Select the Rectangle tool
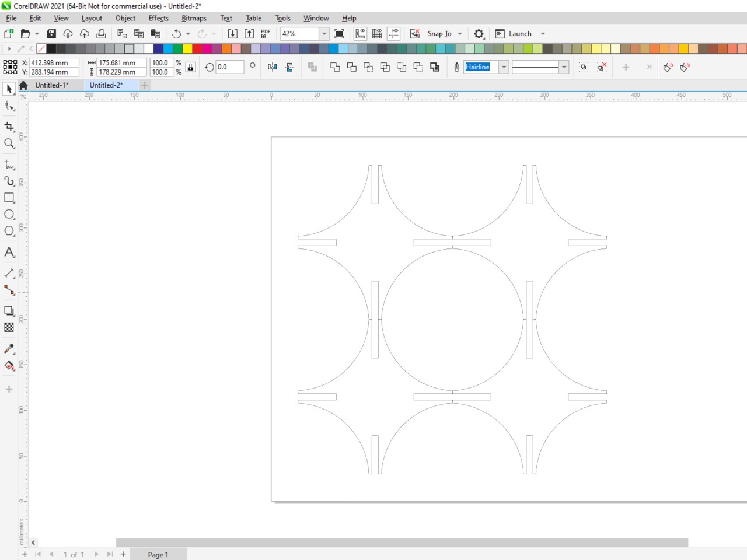Screen dimensions: 747x560 pos(9,198)
